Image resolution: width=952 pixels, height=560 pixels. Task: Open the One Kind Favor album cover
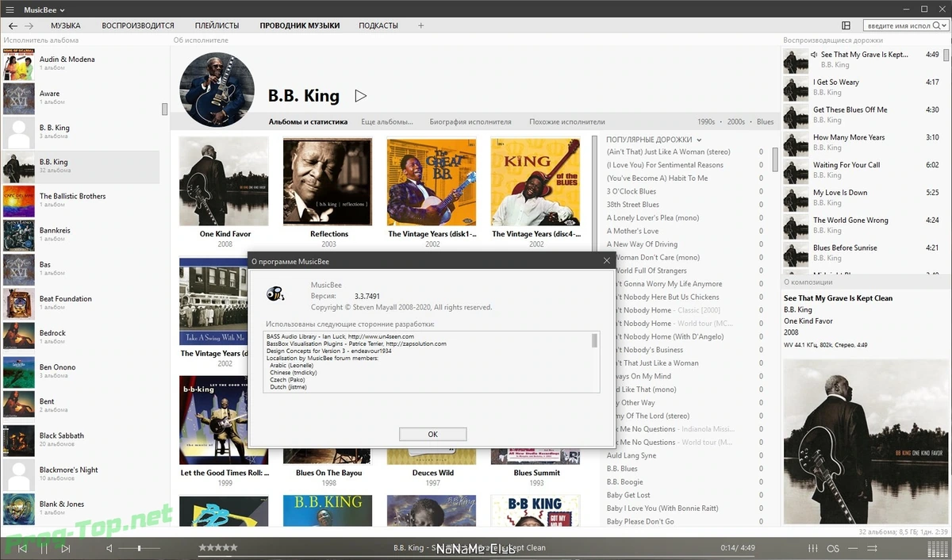pos(224,182)
